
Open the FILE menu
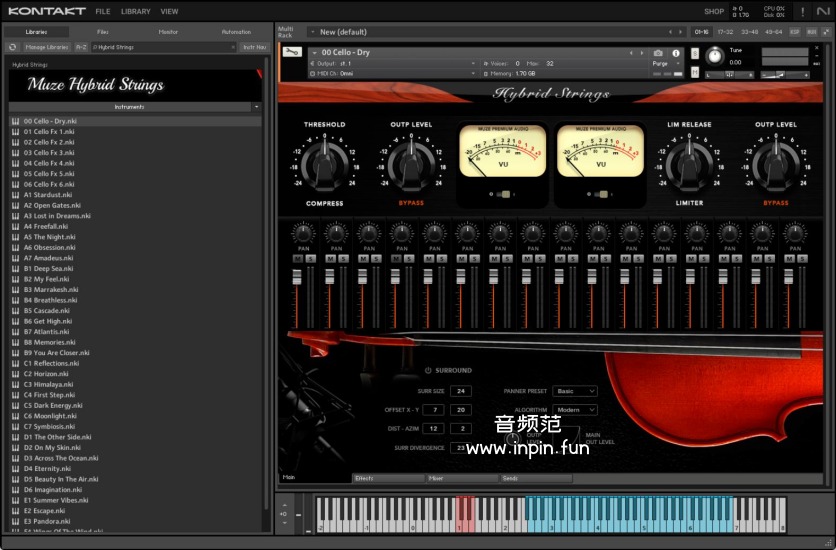click(103, 12)
